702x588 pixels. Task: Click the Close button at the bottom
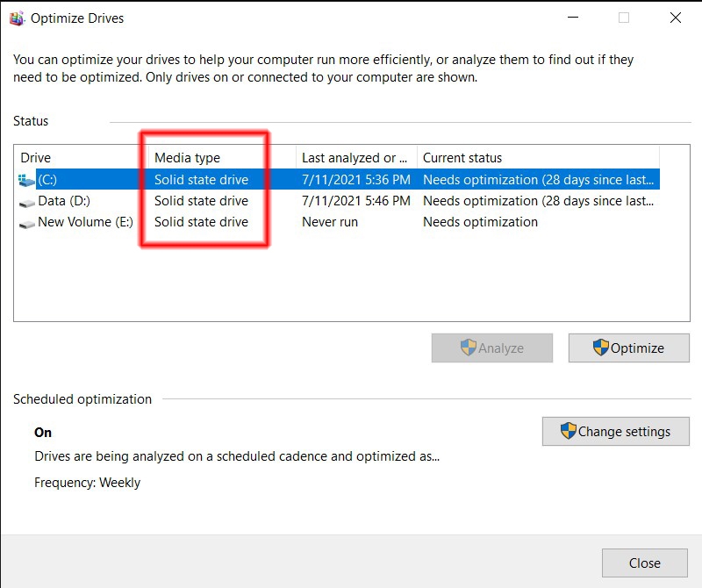pyautogui.click(x=645, y=563)
